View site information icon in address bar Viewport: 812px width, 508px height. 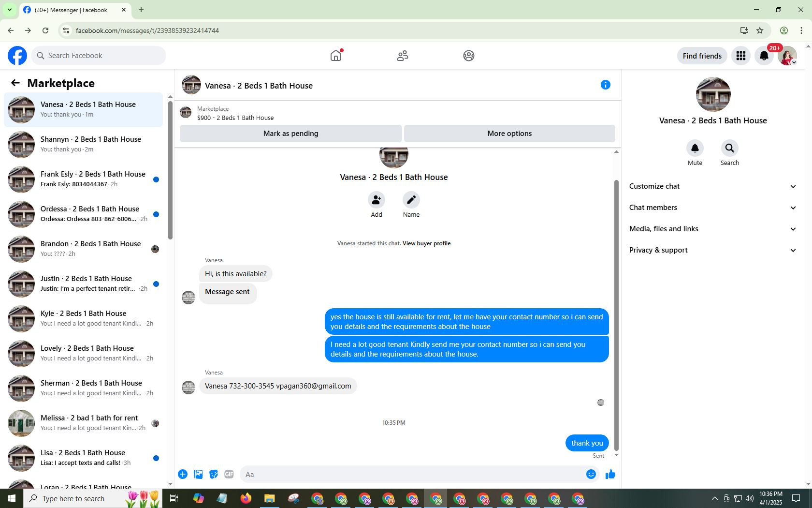[x=66, y=30]
